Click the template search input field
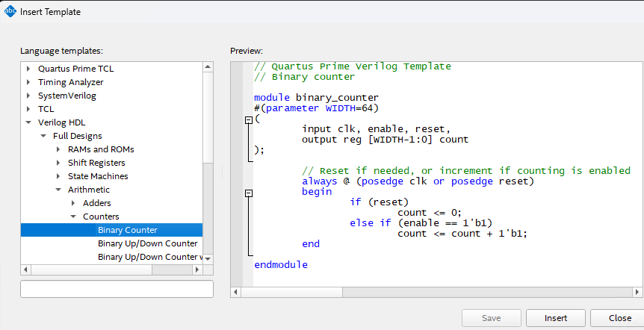644x330 pixels. 117,289
